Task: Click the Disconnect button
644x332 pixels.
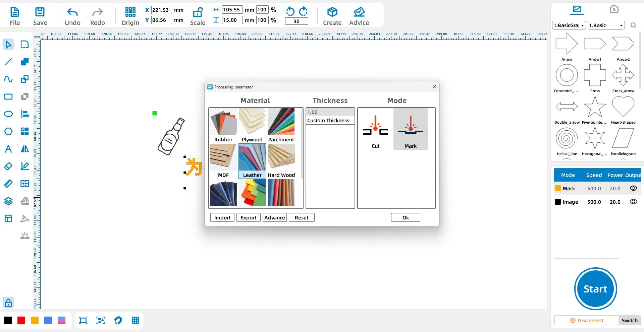Action: point(587,321)
